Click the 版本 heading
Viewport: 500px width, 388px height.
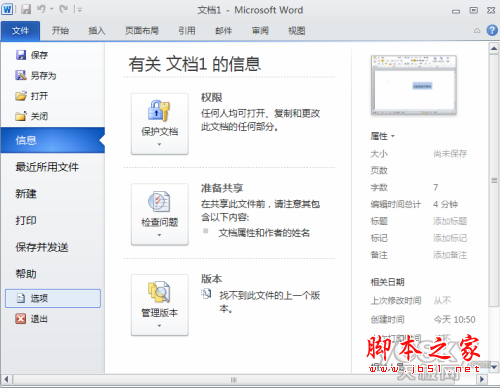click(x=212, y=279)
